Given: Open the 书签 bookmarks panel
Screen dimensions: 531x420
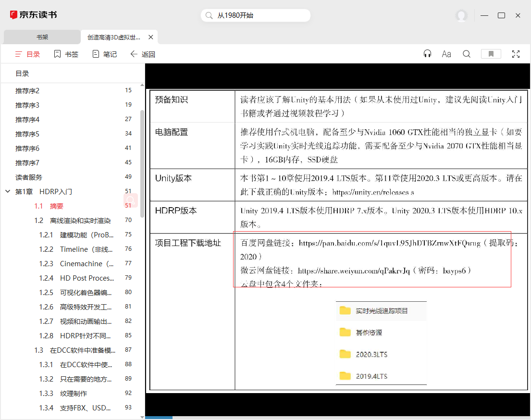Looking at the screenshot, I should [66, 54].
